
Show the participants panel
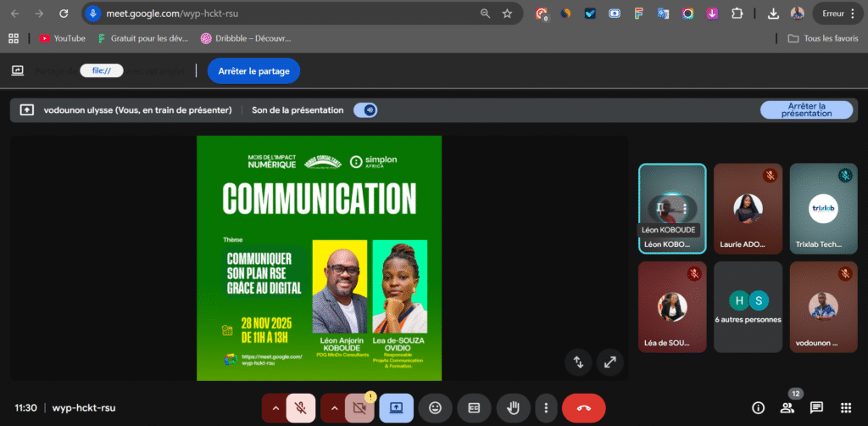787,408
